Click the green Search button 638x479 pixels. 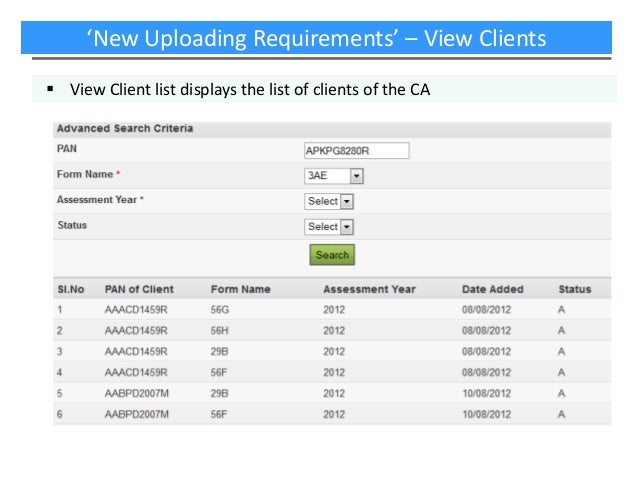tap(332, 255)
